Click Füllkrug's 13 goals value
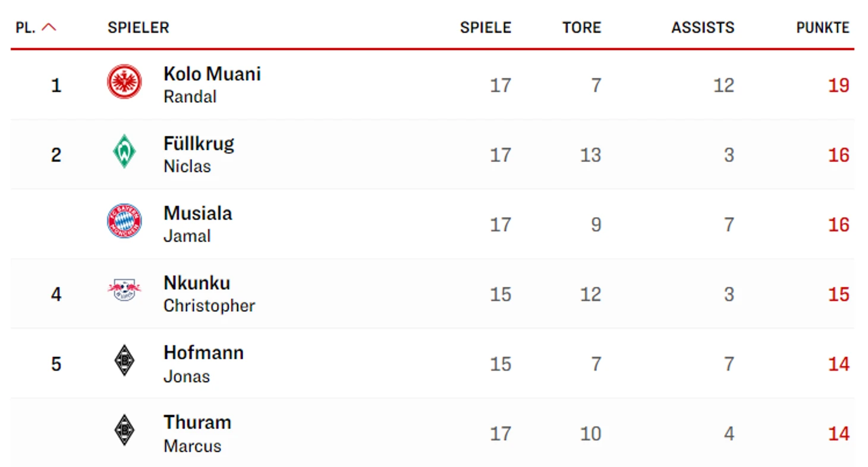This screenshot has height=467, width=868. 590,155
